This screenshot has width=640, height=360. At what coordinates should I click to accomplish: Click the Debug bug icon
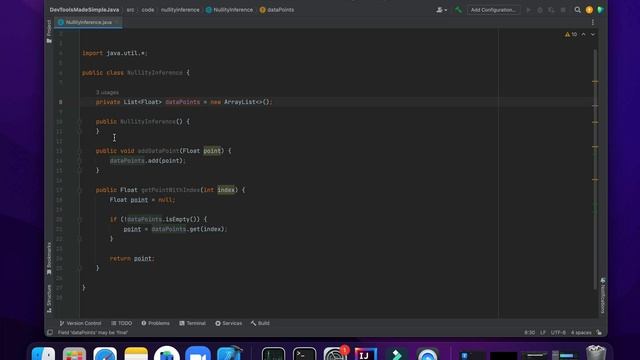540,10
